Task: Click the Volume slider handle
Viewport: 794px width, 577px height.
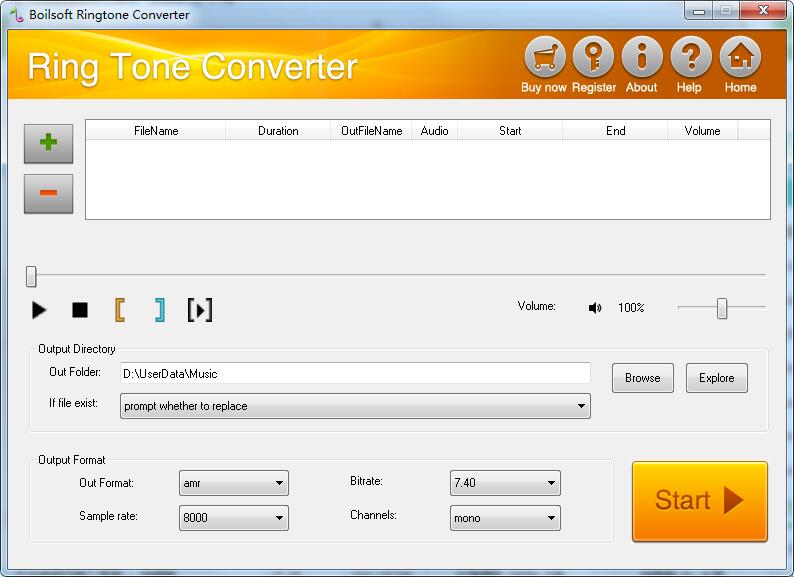Action: [721, 308]
